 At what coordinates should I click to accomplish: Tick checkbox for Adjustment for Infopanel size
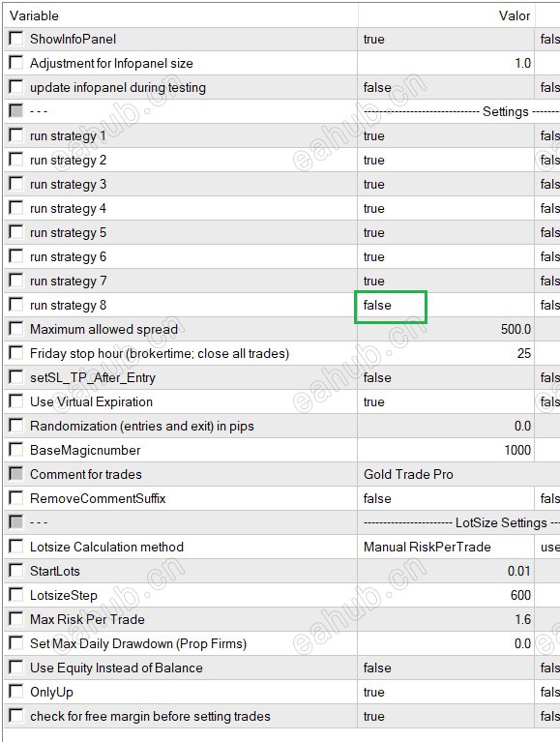click(x=16, y=63)
